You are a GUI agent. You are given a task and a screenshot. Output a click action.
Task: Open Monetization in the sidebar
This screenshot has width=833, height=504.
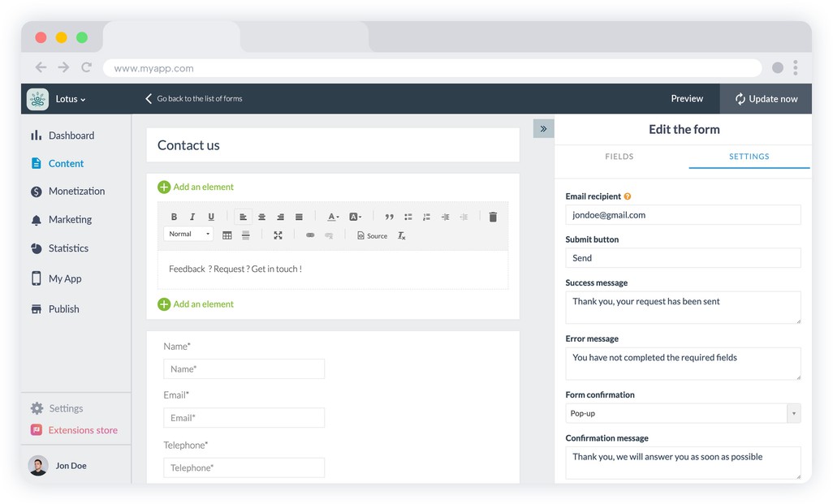coord(76,192)
